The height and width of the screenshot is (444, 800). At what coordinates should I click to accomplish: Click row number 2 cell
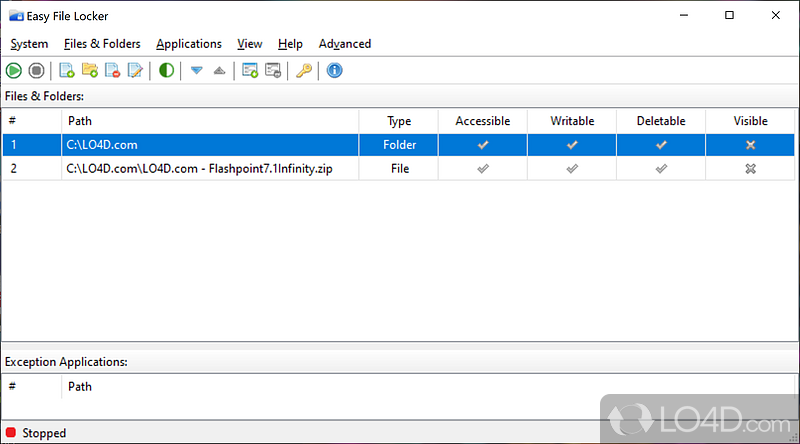pos(32,168)
